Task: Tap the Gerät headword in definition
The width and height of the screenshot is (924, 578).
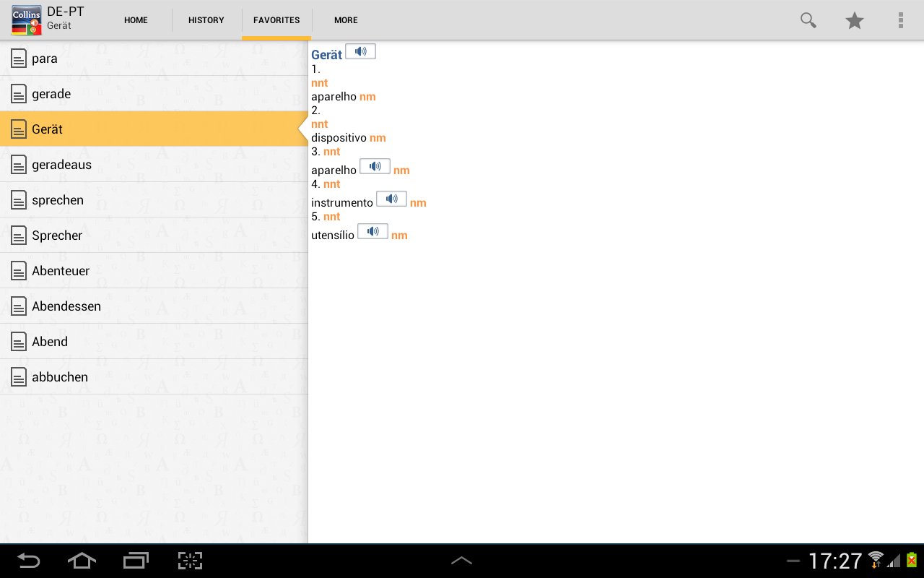Action: [x=326, y=55]
